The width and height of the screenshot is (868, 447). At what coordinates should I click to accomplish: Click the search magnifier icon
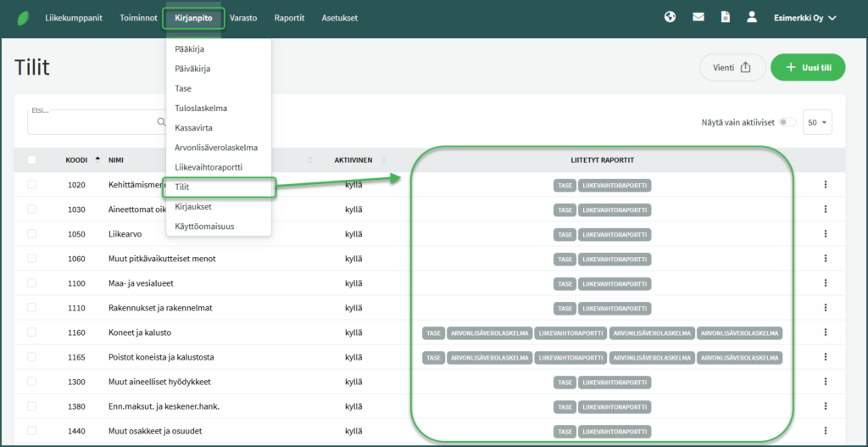(x=161, y=122)
